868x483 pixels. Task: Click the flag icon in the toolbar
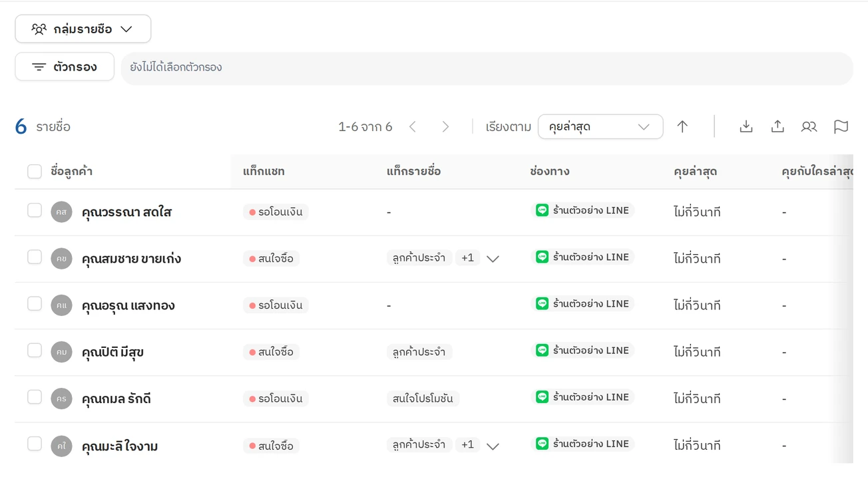pyautogui.click(x=841, y=126)
